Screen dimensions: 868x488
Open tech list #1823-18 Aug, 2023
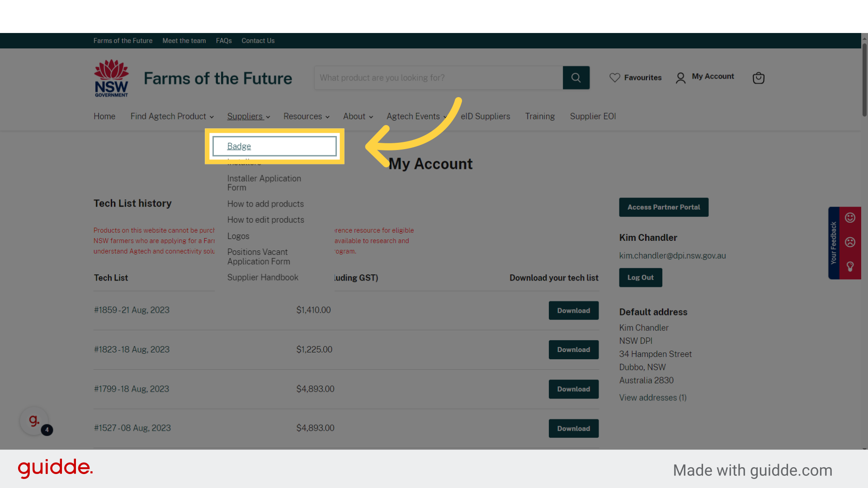pyautogui.click(x=132, y=349)
